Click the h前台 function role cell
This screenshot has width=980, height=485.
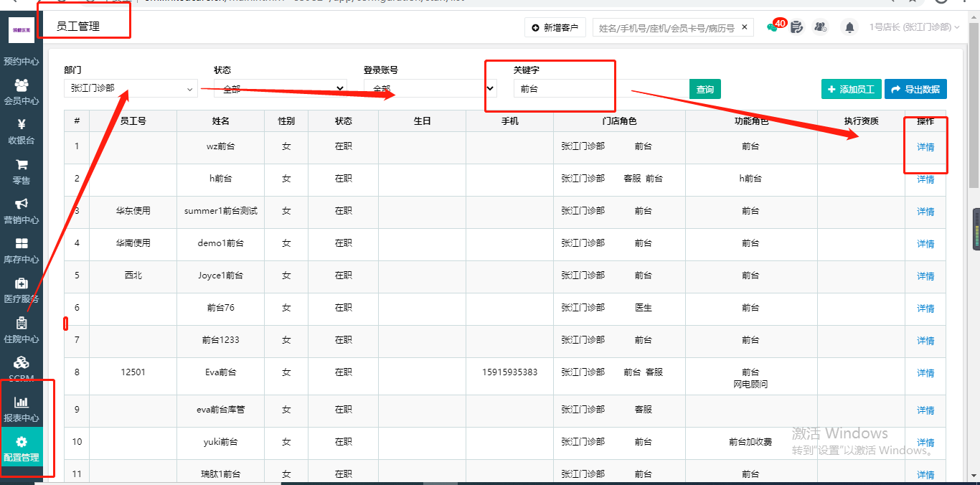750,179
